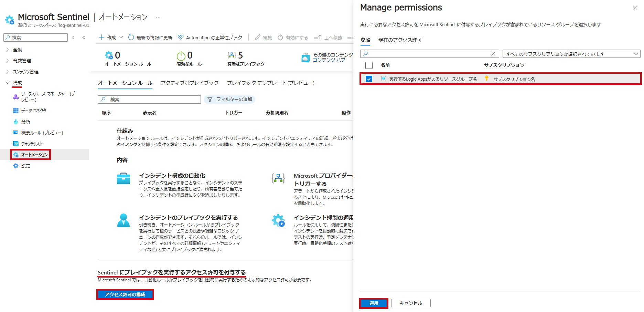Click the 編集 pencil toolbar item

(x=264, y=38)
